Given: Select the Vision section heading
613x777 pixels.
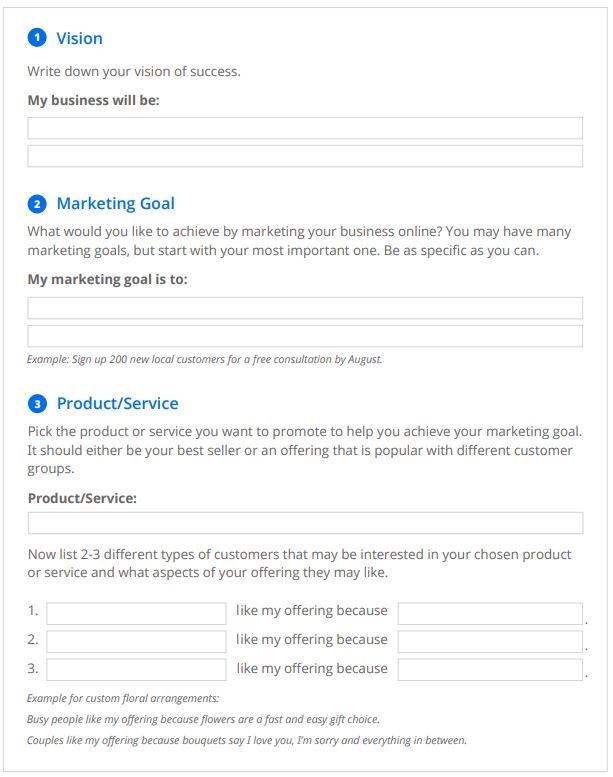Looking at the screenshot, I should (x=79, y=39).
